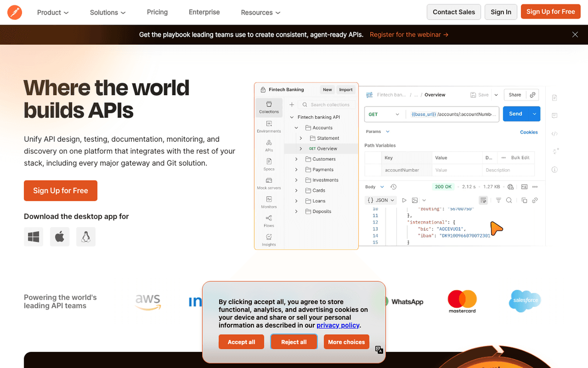Expand the Payments folder

coord(296,170)
